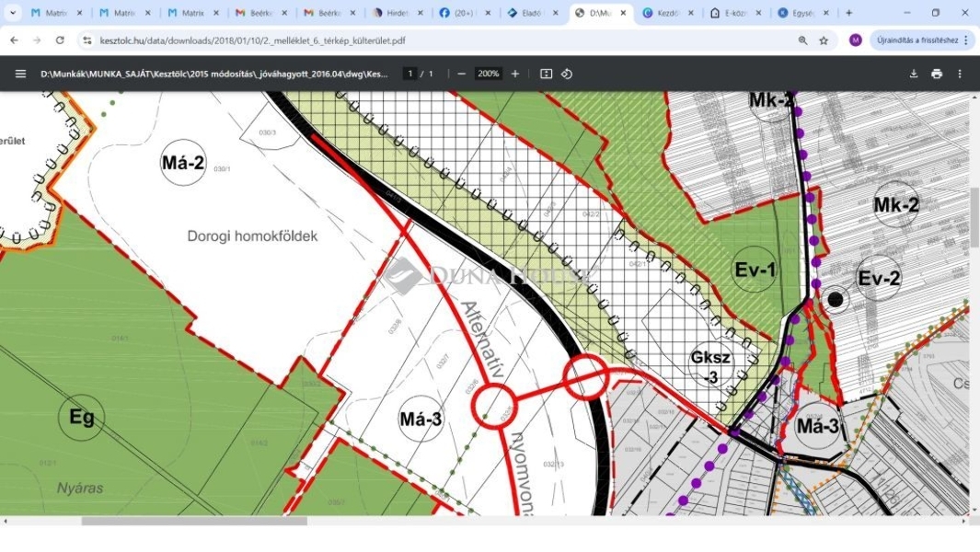Open the PDF viewer more actions menu
This screenshot has height=552, width=980.
960,74
